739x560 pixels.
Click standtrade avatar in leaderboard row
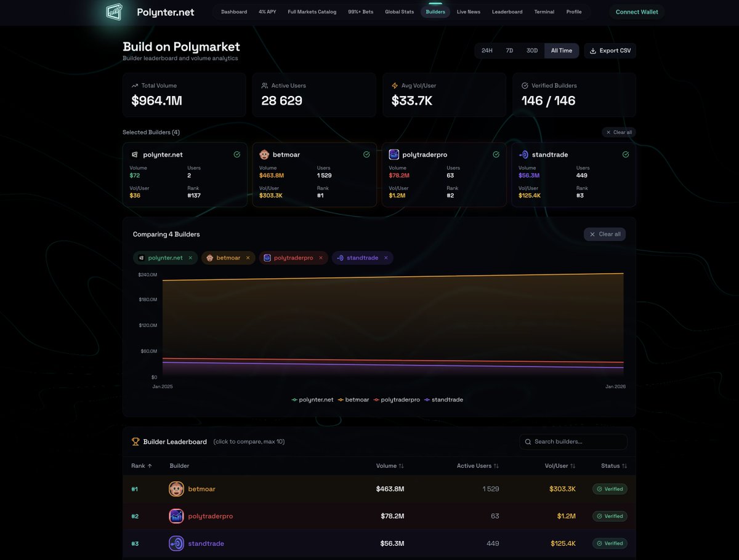(x=176, y=543)
